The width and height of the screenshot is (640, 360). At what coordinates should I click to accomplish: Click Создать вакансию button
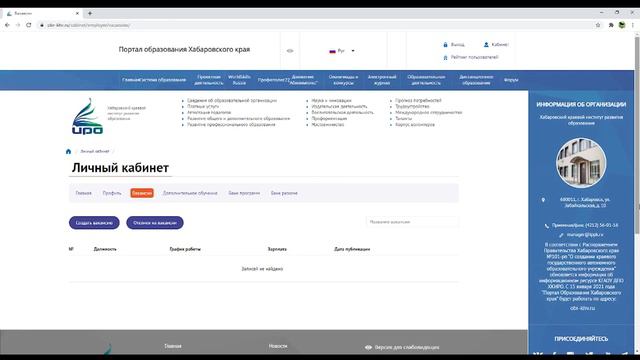point(94,223)
